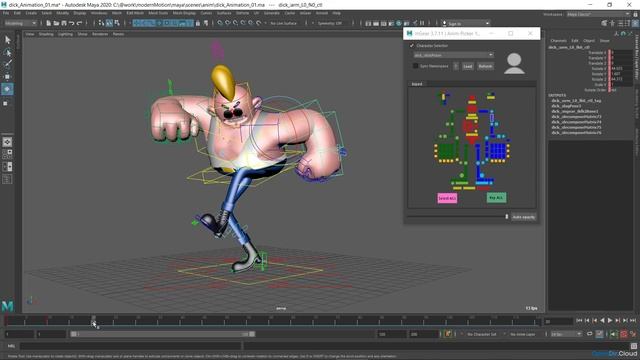Click the No Live Surface field
Viewport: 640px width, 360px height.
[283, 23]
